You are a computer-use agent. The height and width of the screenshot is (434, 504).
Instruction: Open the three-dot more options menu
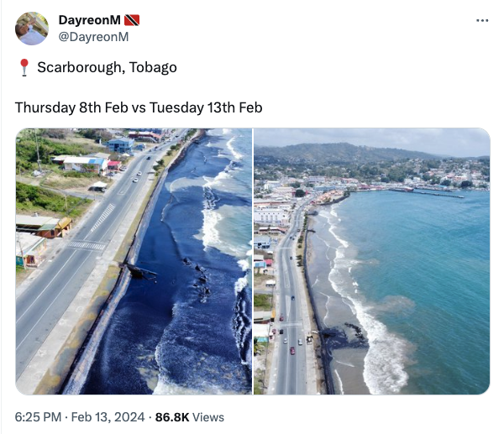tap(482, 20)
